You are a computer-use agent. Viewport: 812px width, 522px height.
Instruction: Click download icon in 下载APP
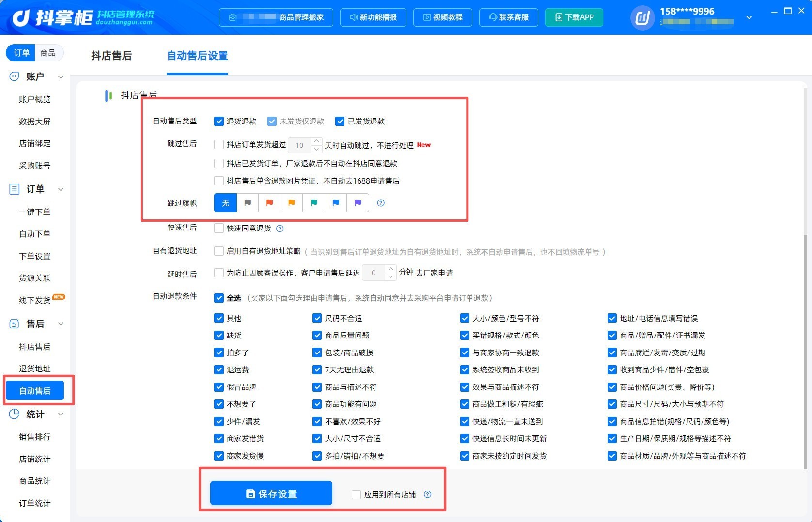click(x=559, y=17)
